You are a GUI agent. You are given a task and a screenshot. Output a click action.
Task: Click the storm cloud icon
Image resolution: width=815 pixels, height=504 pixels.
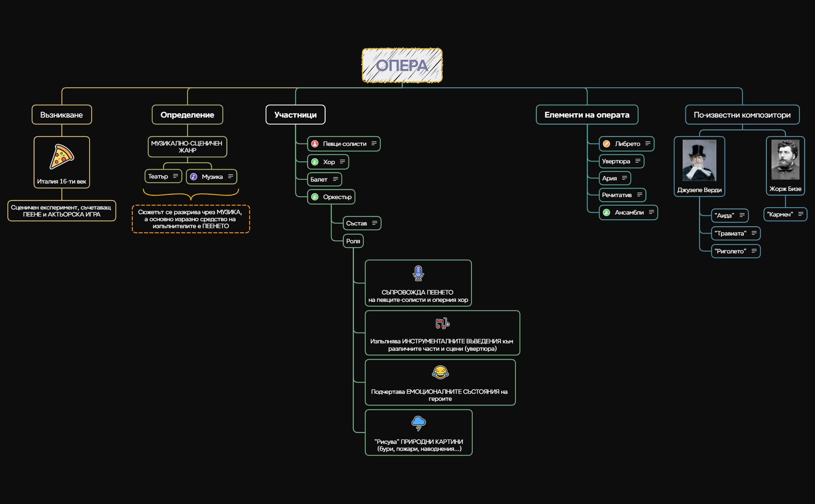click(x=418, y=423)
